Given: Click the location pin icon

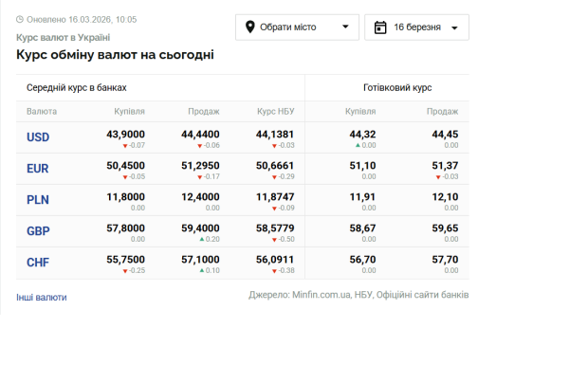Looking at the screenshot, I should point(250,27).
